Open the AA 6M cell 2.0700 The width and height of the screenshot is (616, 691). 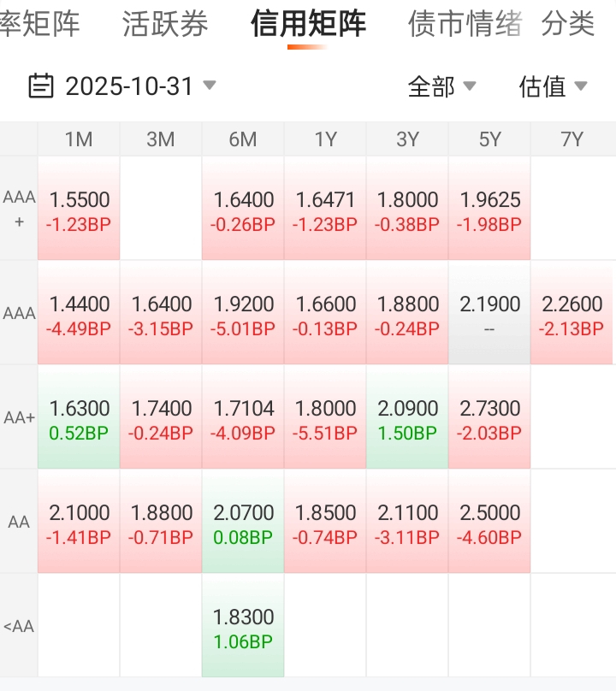(243, 523)
